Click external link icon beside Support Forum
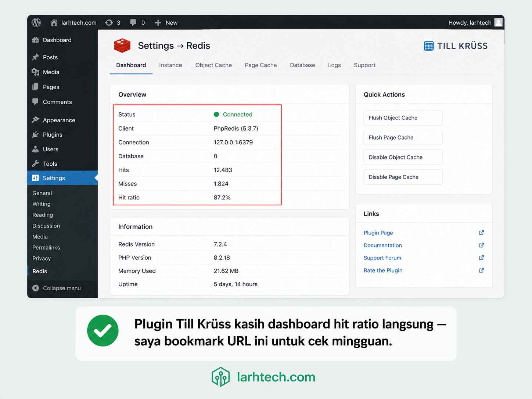Image resolution: width=532 pixels, height=399 pixels. point(481,258)
